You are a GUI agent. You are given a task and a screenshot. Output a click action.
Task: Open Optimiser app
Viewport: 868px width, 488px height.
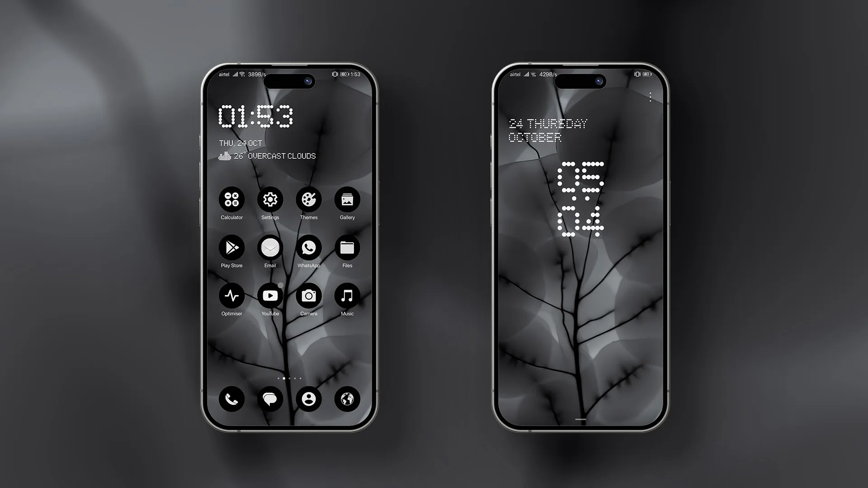[231, 296]
